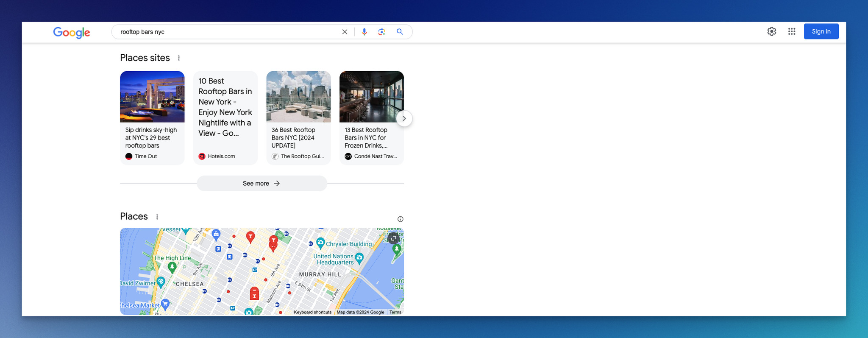Open the Google apps grid

(x=792, y=31)
